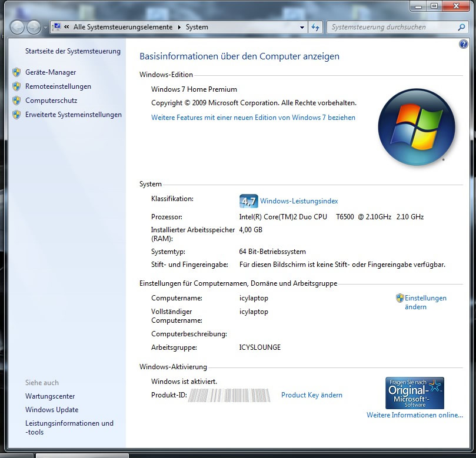The image size is (476, 458).
Task: Click Alle Systemsteuerungselemente in the breadcrumb
Action: 123,27
